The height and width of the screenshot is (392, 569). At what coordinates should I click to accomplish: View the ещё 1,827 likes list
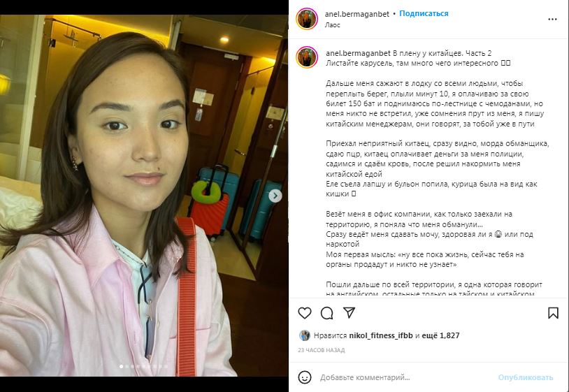coord(440,336)
